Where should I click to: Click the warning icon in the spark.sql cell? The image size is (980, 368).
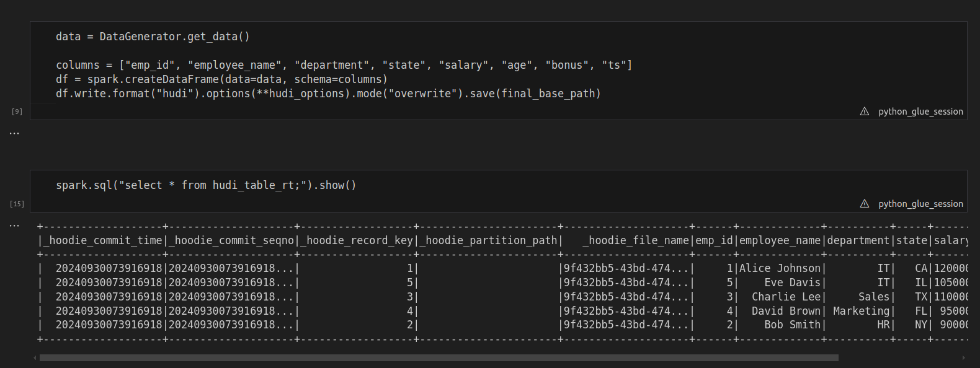point(864,204)
